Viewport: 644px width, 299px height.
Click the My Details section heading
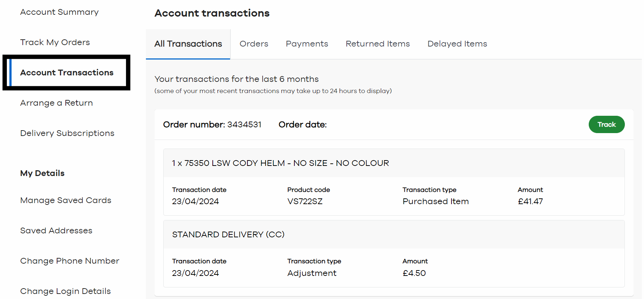[x=42, y=173]
